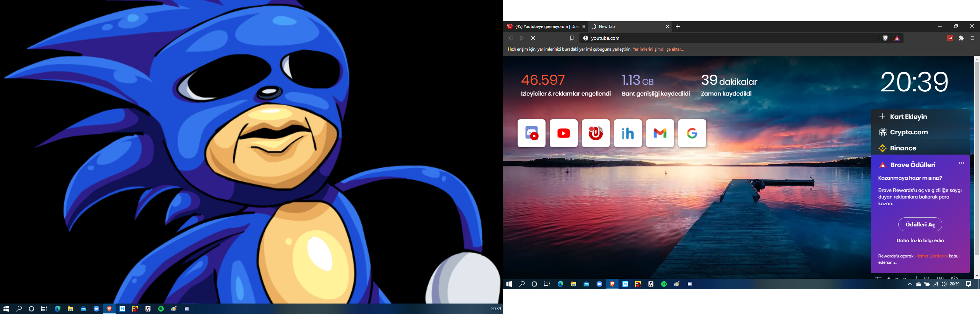The image size is (980, 314).
Task: Open Spotify on the right screen taskbar
Action: click(664, 284)
